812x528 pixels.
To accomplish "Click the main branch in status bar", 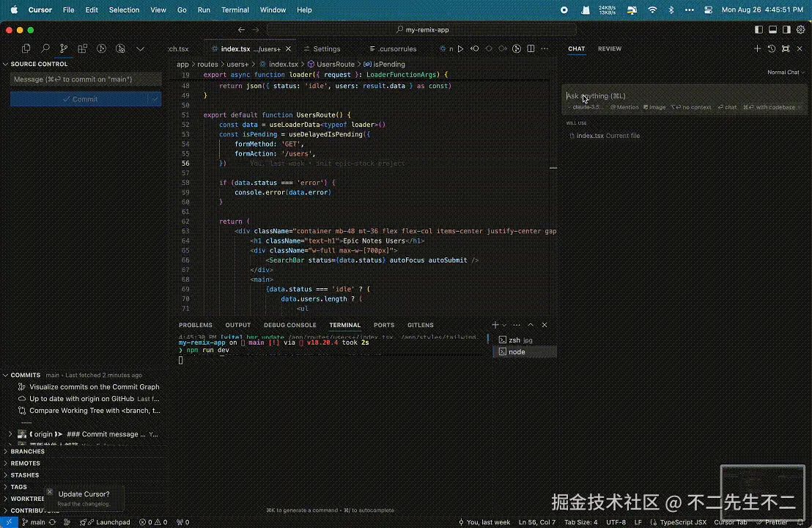I will pyautogui.click(x=33, y=522).
